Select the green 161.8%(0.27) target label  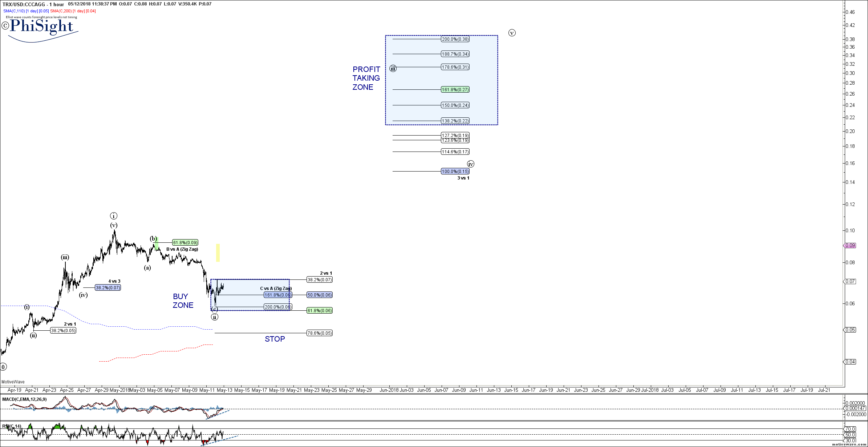click(x=455, y=90)
